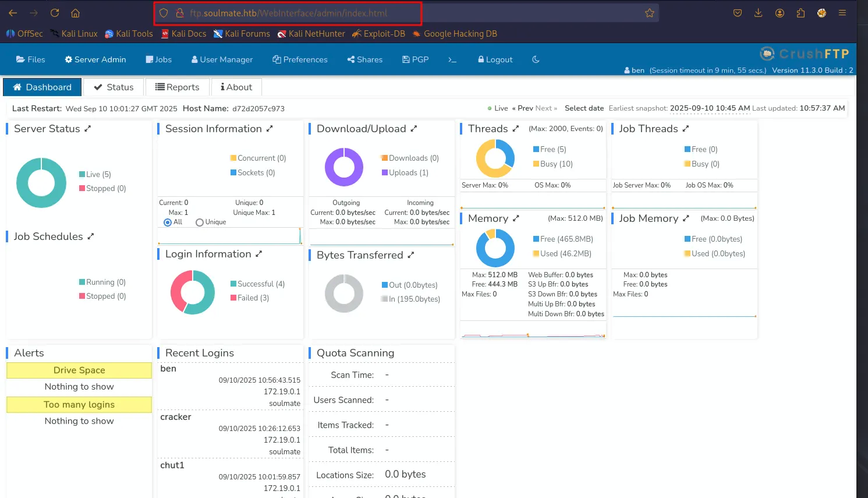The height and width of the screenshot is (498, 868).
Task: Go back with the browser back arrow
Action: click(13, 13)
